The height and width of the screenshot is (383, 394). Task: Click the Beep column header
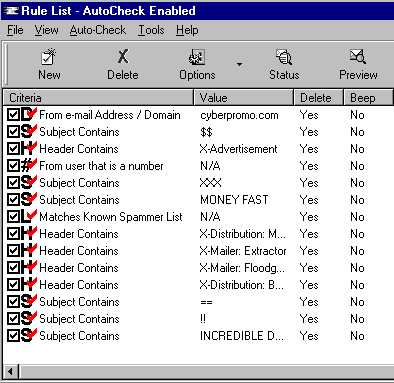(368, 98)
